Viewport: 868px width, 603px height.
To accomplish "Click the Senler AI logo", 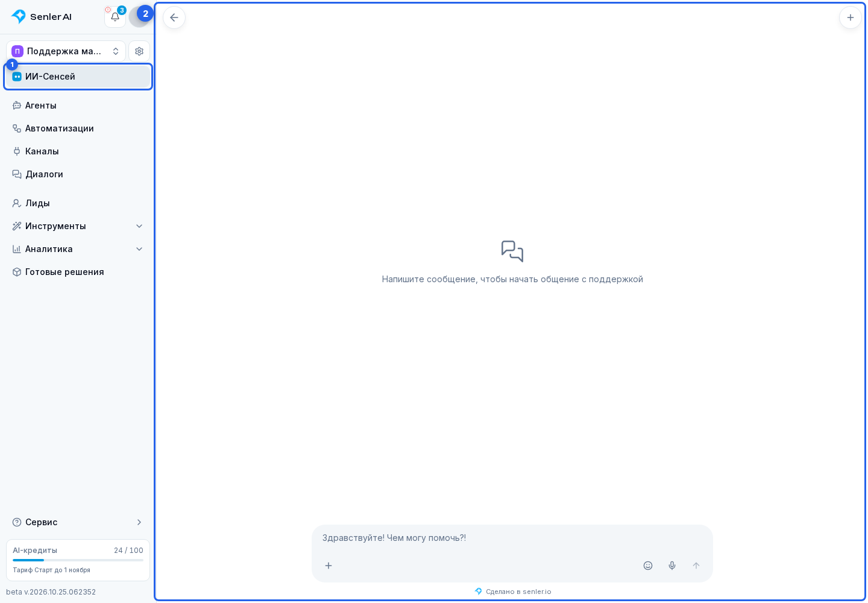I will coord(42,17).
